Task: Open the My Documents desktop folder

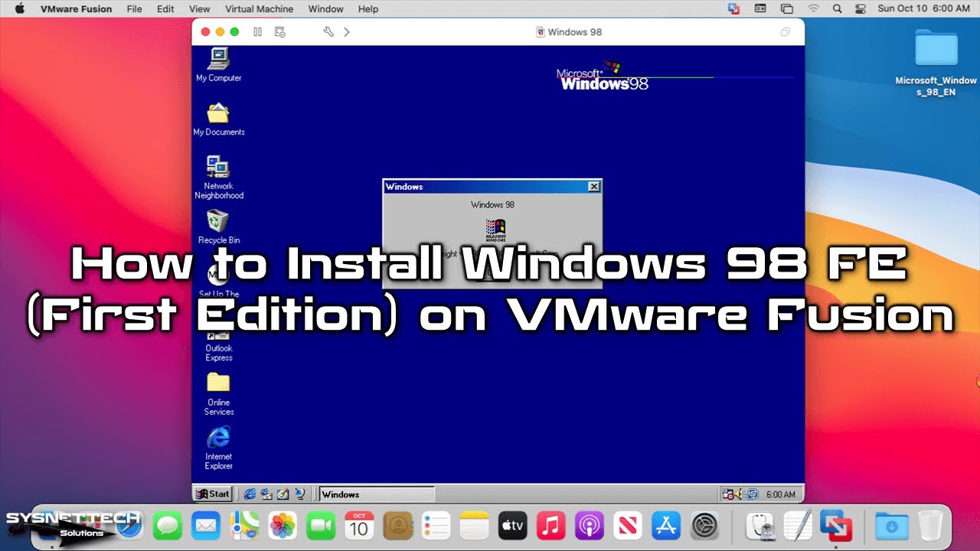Action: pos(218,119)
